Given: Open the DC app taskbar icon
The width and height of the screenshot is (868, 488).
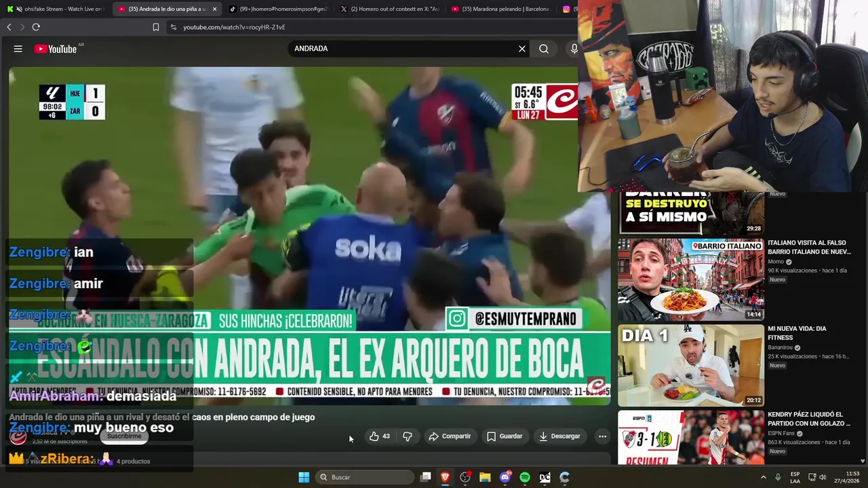Looking at the screenshot, I should point(545,477).
